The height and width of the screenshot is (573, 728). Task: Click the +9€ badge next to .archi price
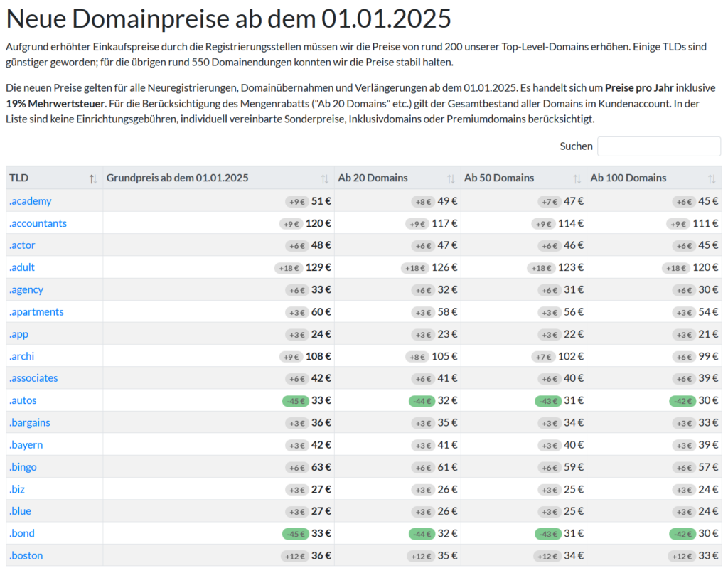coord(291,355)
